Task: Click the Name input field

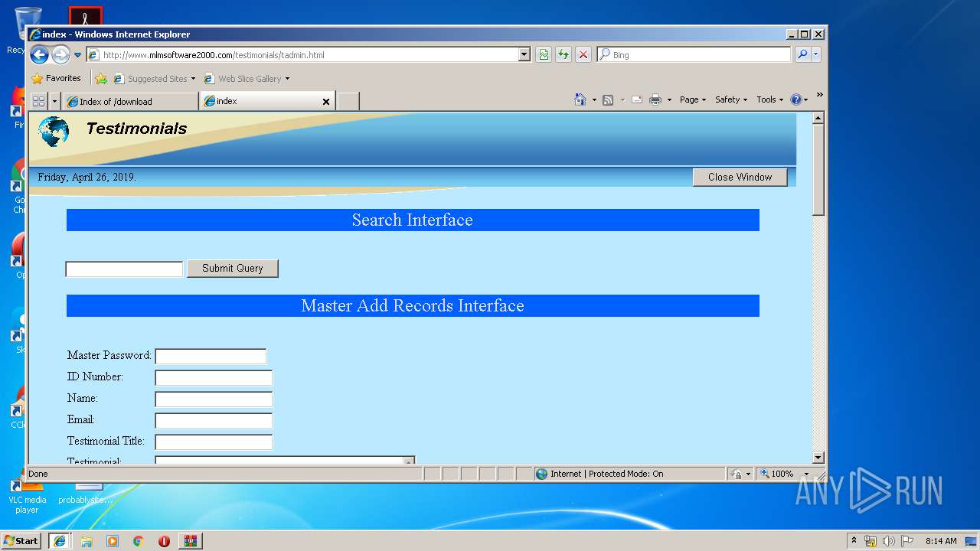Action: (214, 399)
